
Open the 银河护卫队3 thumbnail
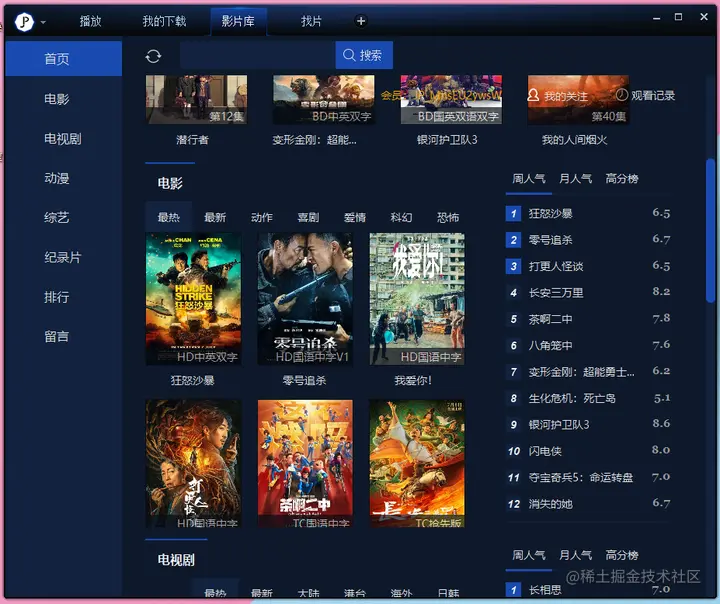(x=451, y=100)
